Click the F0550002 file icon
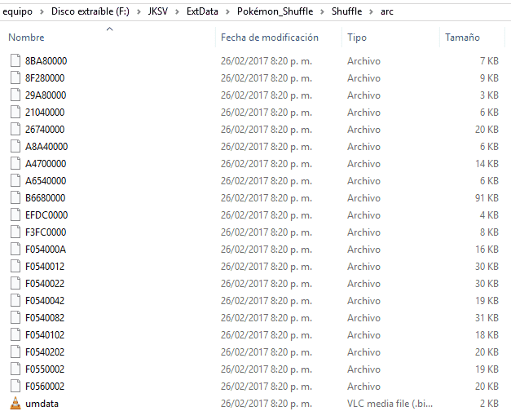The width and height of the screenshot is (511, 420). click(x=15, y=369)
